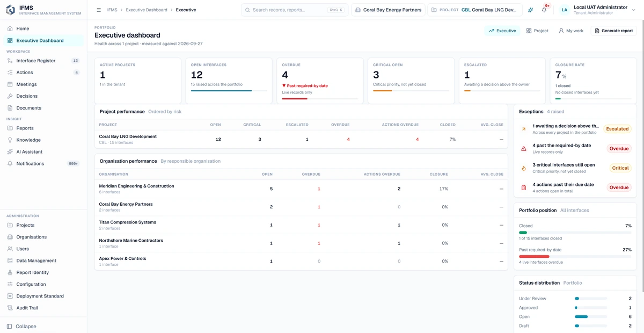Open the CBL project selector dropdown

tap(475, 10)
